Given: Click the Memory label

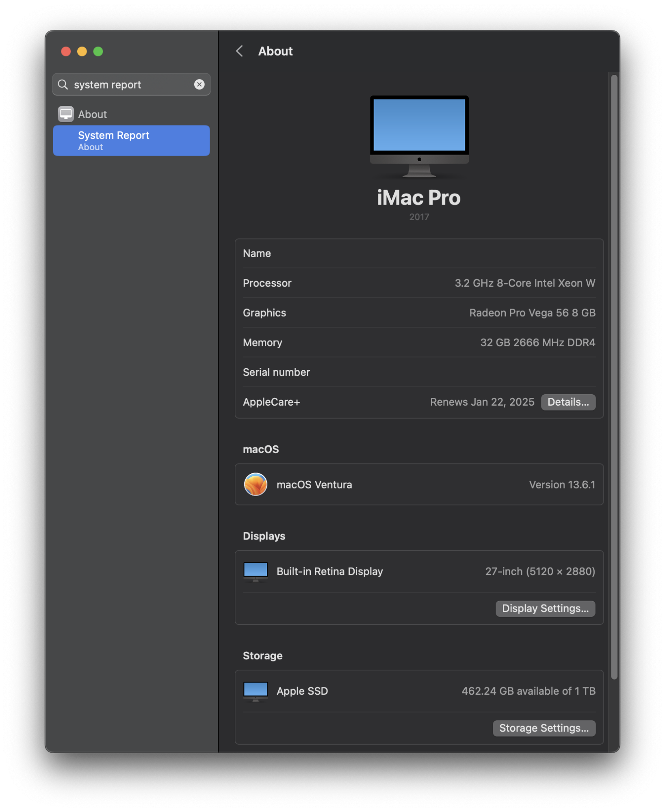Looking at the screenshot, I should [x=262, y=342].
